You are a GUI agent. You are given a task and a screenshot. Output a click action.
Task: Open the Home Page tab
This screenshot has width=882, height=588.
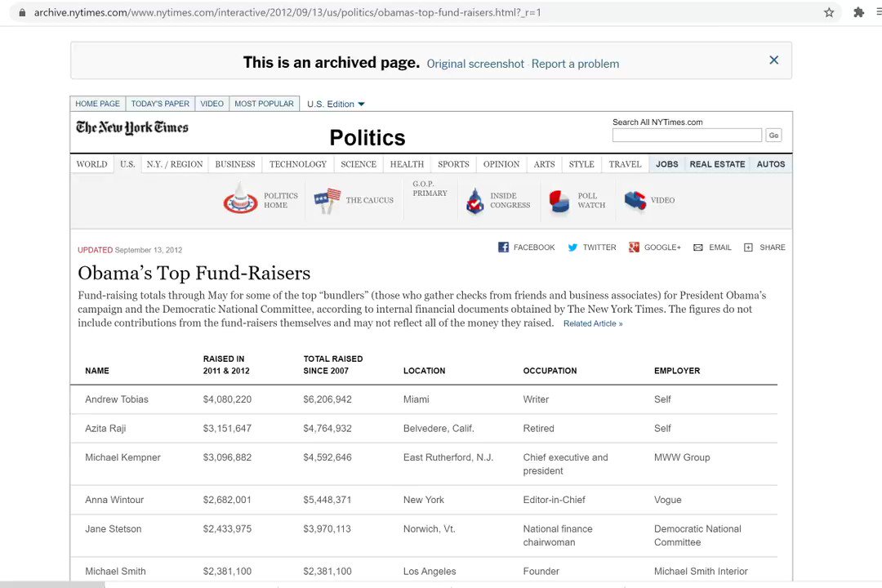click(98, 104)
